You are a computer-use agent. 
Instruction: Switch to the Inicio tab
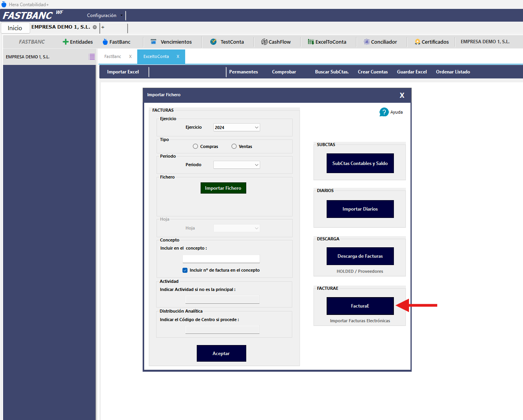click(15, 28)
